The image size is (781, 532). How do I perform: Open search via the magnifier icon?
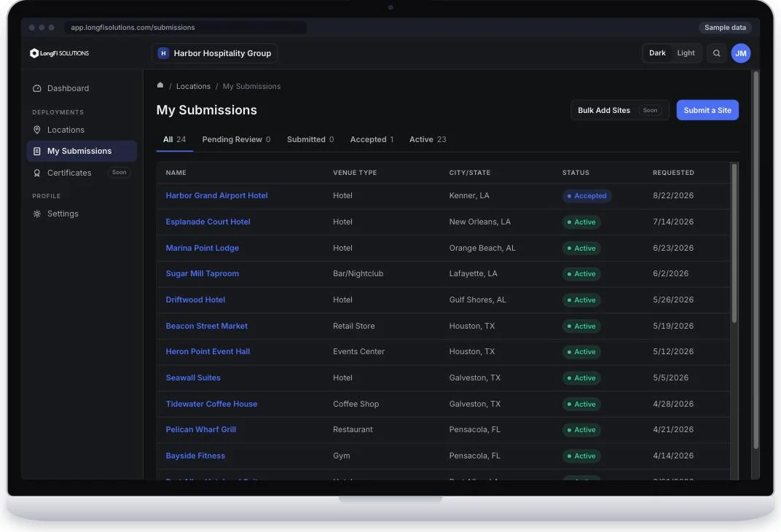[x=716, y=53]
